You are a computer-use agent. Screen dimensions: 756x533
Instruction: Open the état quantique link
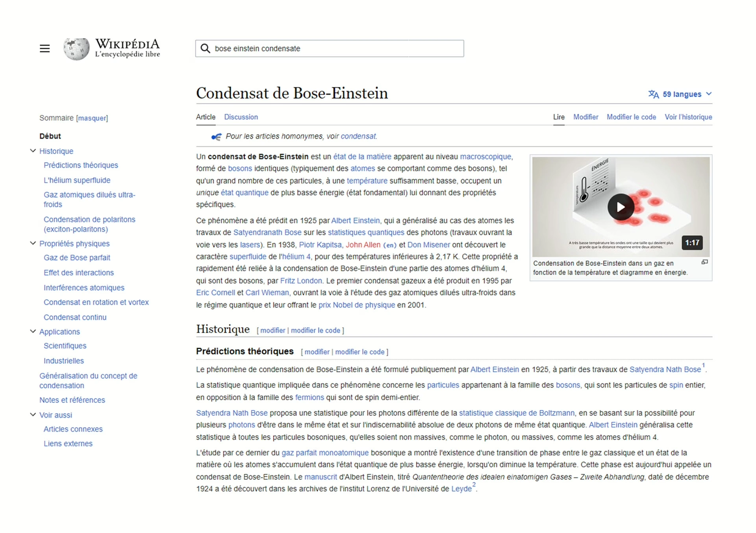[x=245, y=192]
